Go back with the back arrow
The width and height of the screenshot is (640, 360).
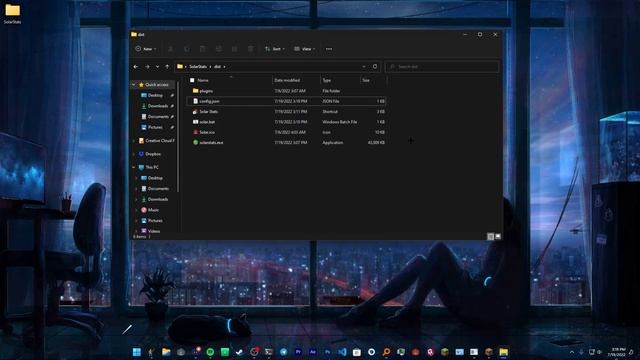(x=136, y=67)
